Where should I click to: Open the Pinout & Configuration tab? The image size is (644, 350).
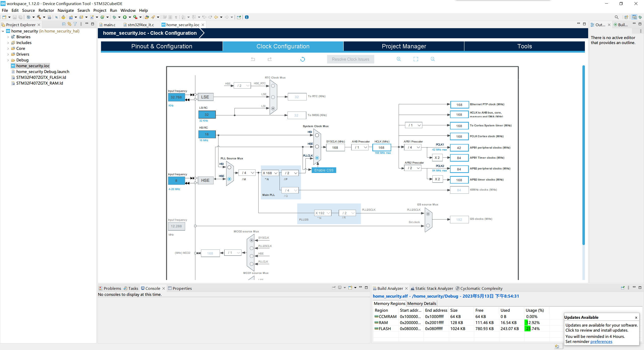coord(162,46)
